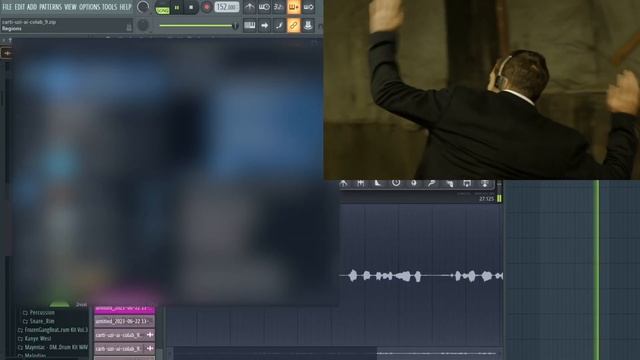Click the wrench tools icon in sample toolbar
640x360 pixels.
tap(431, 183)
